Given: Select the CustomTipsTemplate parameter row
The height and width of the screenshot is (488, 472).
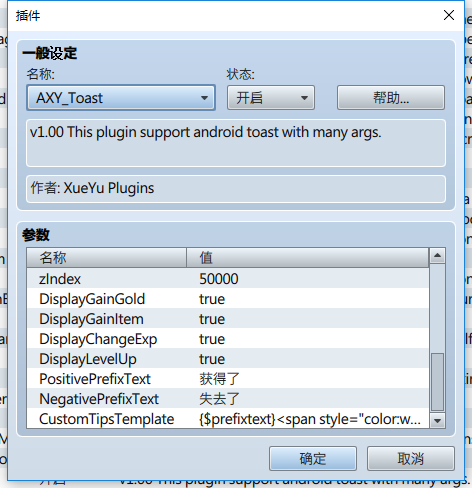Looking at the screenshot, I should (228, 419).
